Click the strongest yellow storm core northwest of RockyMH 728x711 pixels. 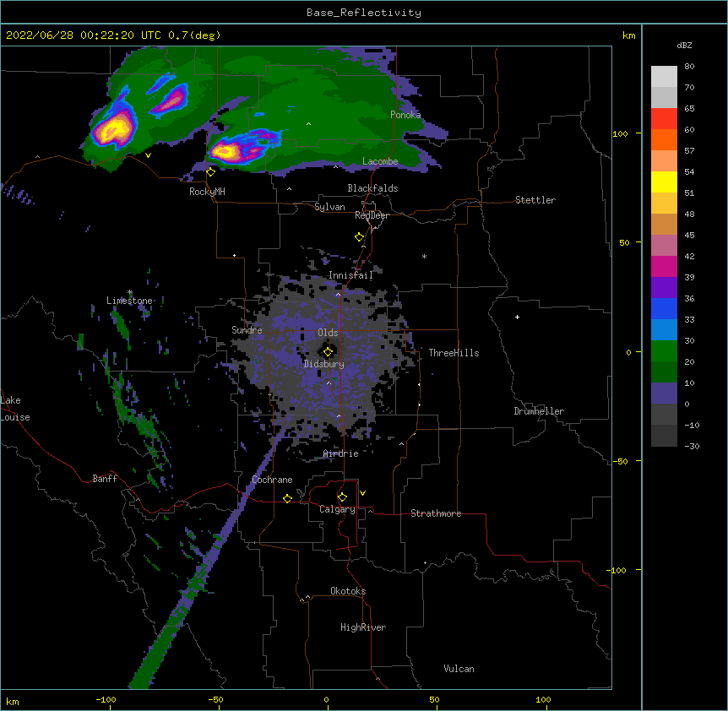(112, 130)
